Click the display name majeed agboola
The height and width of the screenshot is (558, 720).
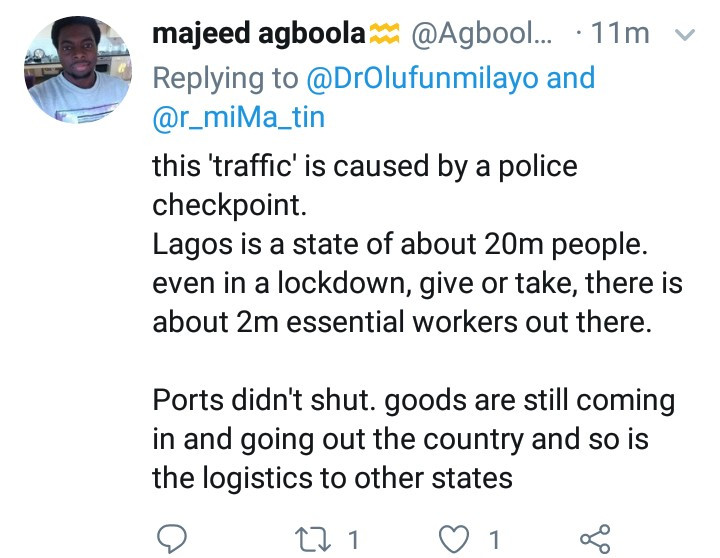[x=258, y=34]
